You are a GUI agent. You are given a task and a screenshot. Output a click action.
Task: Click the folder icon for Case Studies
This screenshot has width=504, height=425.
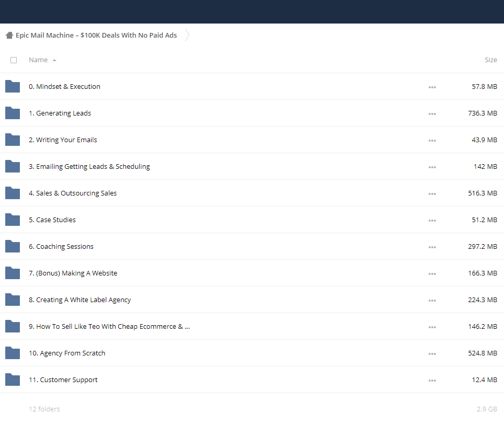click(x=13, y=220)
